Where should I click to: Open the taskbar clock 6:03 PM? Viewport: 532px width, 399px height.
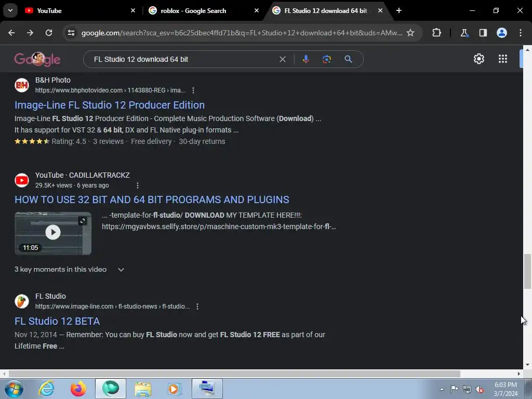(x=506, y=389)
